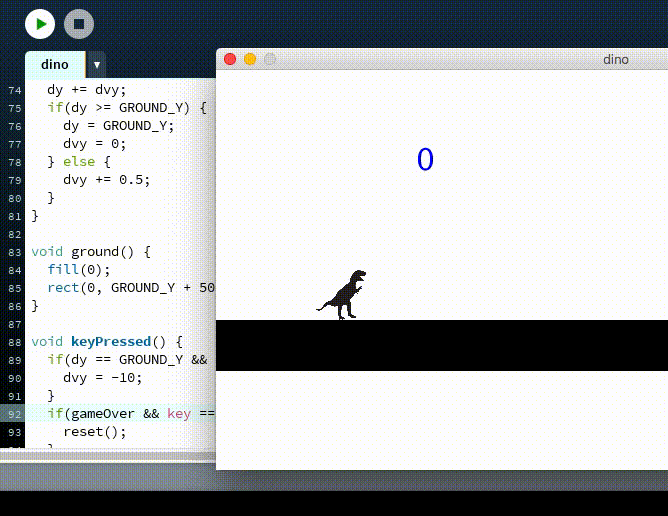Click 'rect(0, GROUND_Y + 50' code line
The image size is (668, 516).
[131, 288]
